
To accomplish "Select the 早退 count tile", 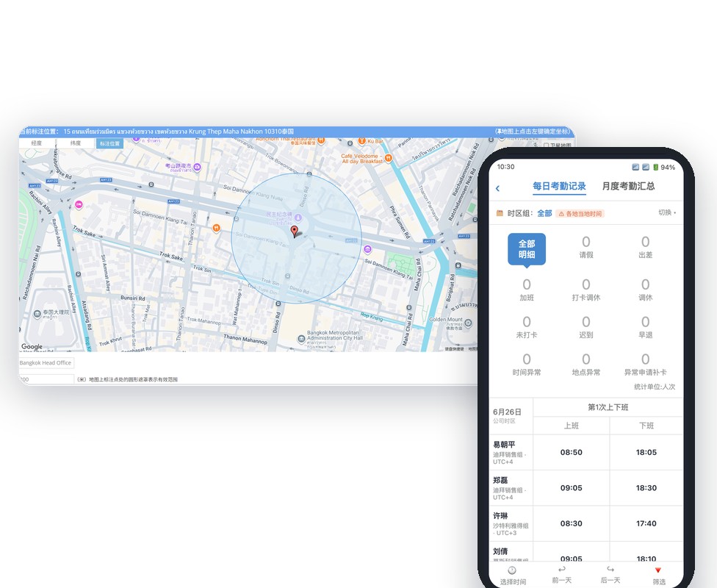I will [x=645, y=328].
